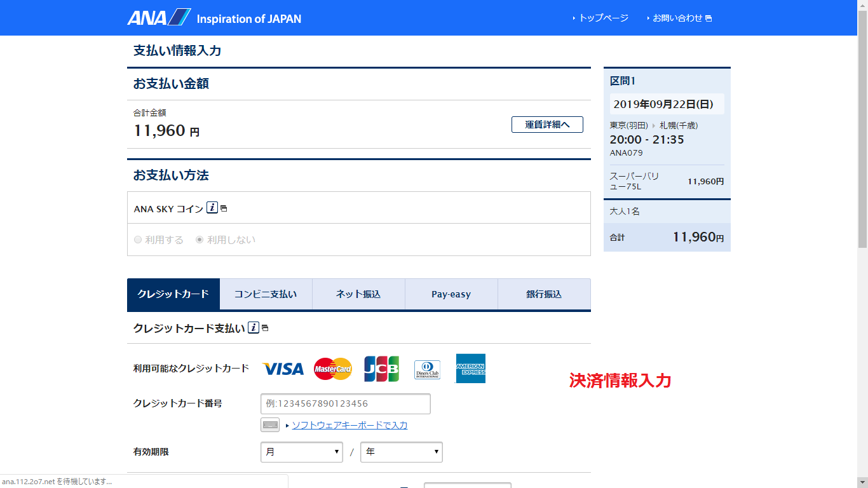Open お問い合わせ link in header
The height and width of the screenshot is (488, 868).
point(677,18)
